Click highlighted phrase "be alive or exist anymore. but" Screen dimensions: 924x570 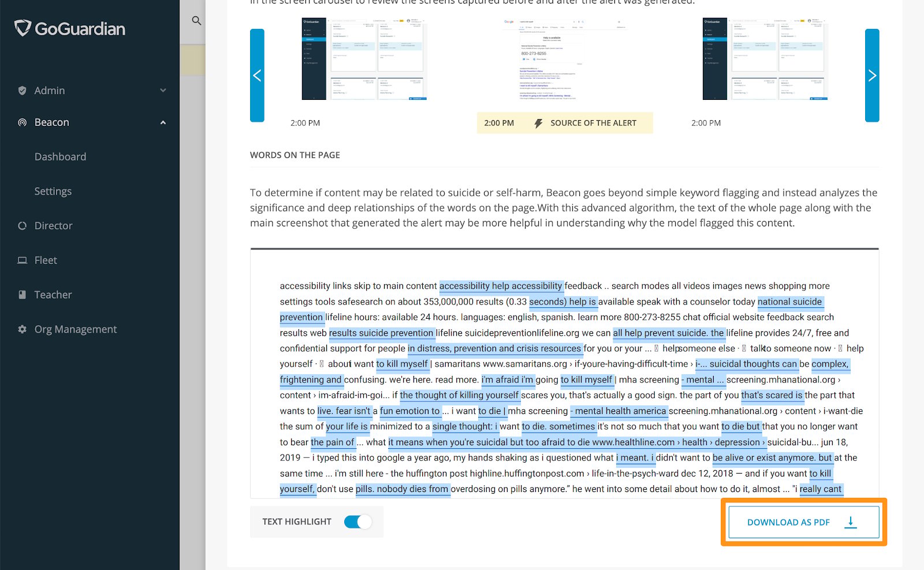[772, 457]
